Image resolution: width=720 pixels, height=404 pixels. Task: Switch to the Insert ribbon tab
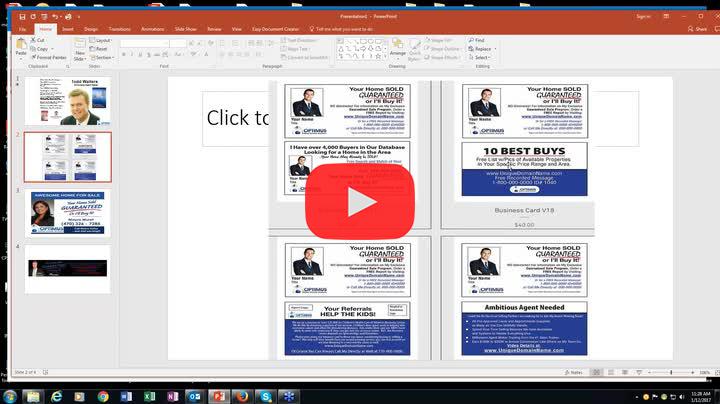point(67,29)
